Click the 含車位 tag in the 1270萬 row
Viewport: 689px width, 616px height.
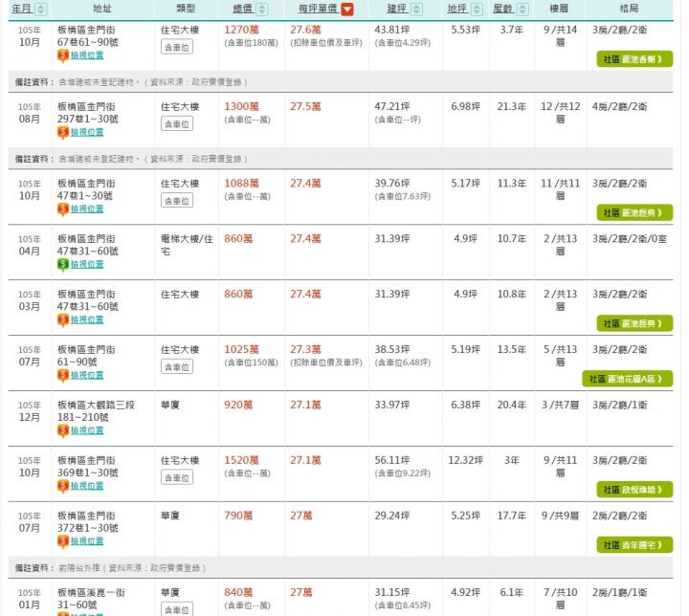177,47
